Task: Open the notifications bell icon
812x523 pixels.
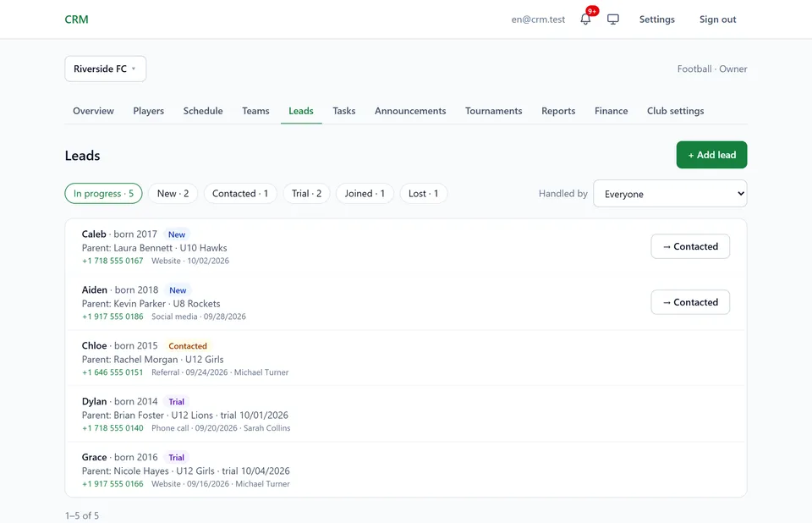Action: [585, 19]
